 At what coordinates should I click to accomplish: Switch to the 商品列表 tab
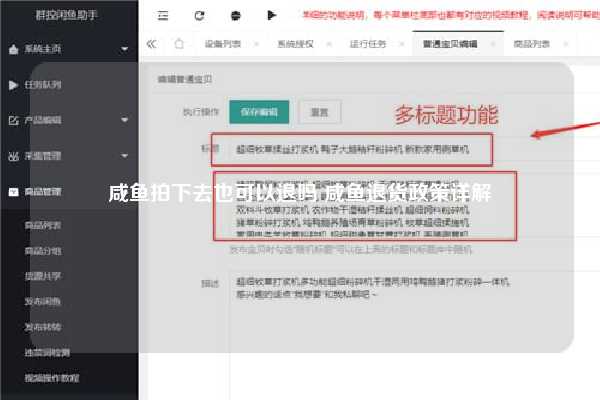point(532,44)
